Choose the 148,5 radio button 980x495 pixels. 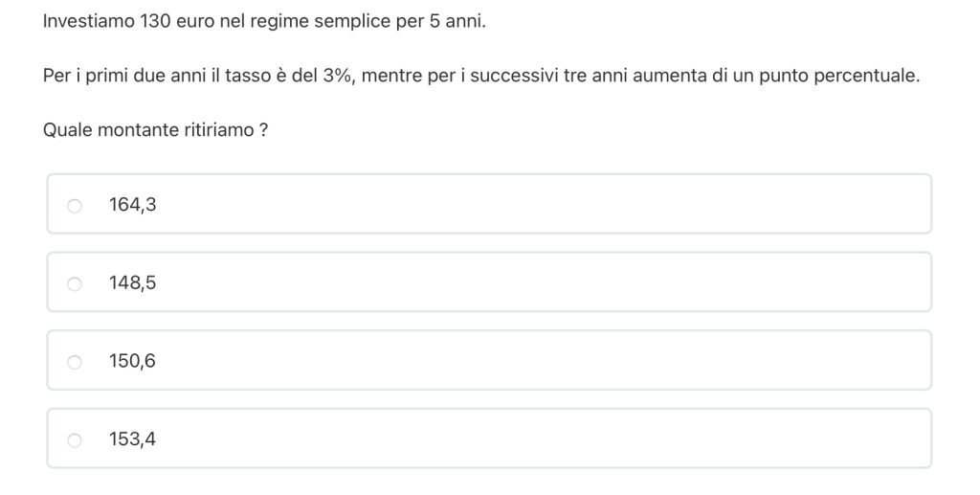click(x=75, y=283)
